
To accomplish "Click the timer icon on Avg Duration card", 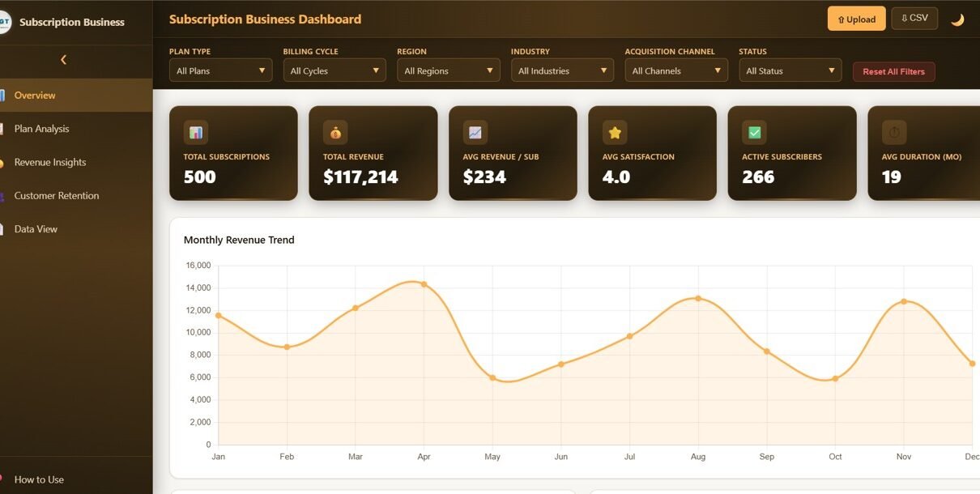I will point(894,132).
